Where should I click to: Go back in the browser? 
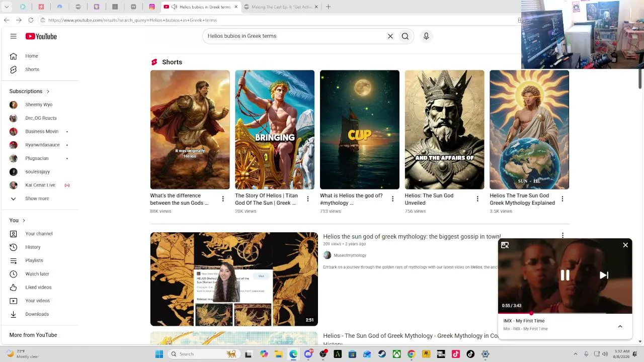point(7,20)
